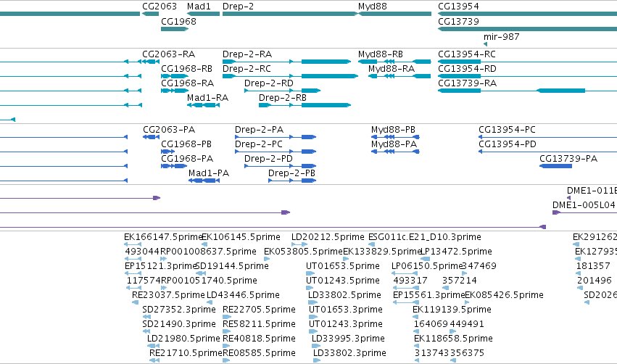
Task: Select the LD33995.3prime EST label
Action: point(348,339)
